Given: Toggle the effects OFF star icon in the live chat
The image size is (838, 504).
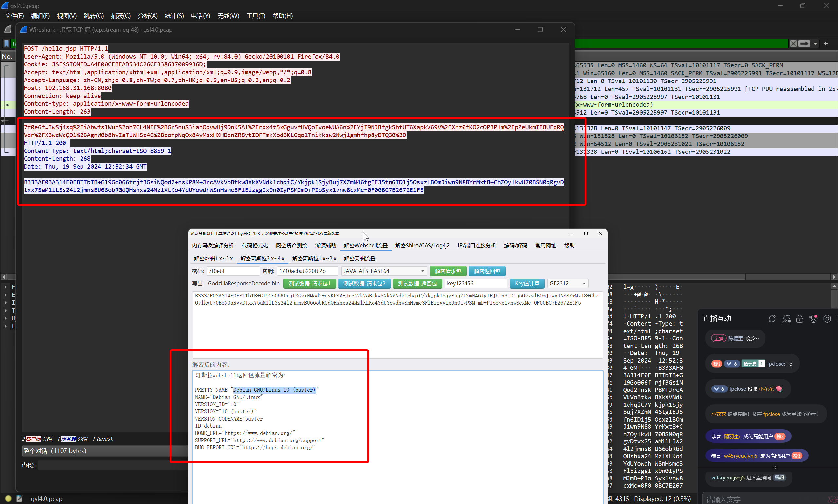Looking at the screenshot, I should click(x=786, y=318).
